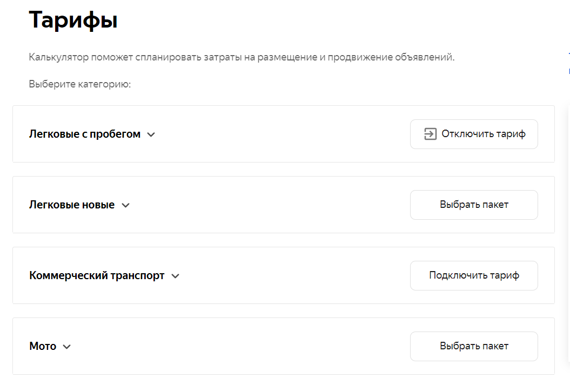This screenshot has height=392, width=570.
Task: Expand the Мото chevron arrow
Action: pos(67,347)
